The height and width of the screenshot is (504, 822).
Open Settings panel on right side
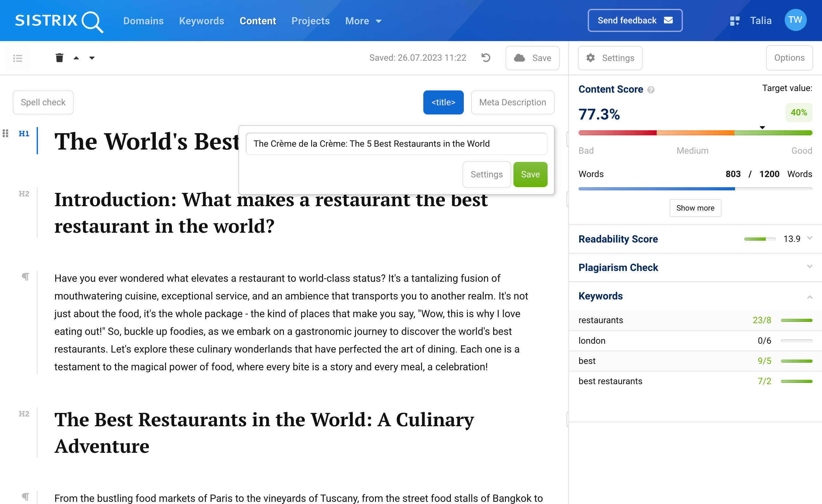pyautogui.click(x=610, y=57)
